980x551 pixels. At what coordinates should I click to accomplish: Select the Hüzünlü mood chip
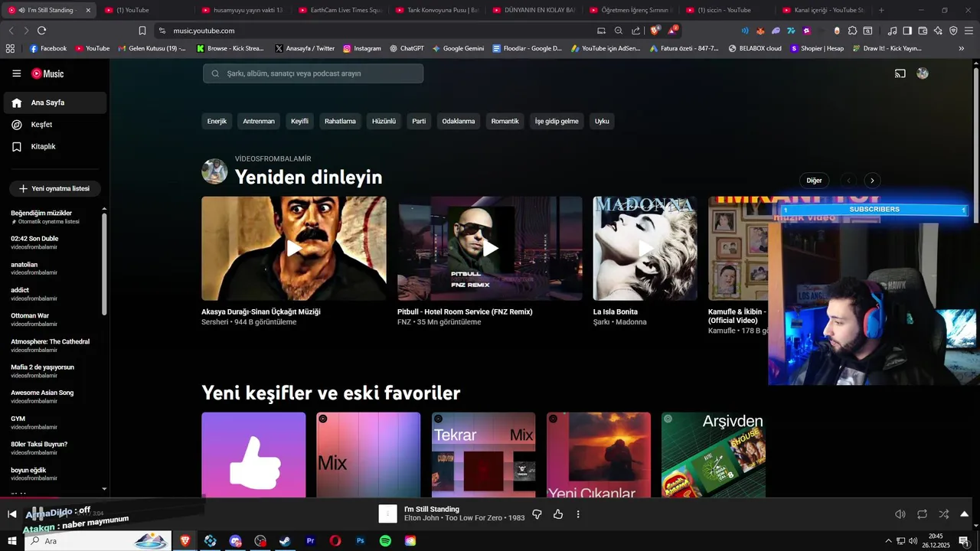coord(384,121)
